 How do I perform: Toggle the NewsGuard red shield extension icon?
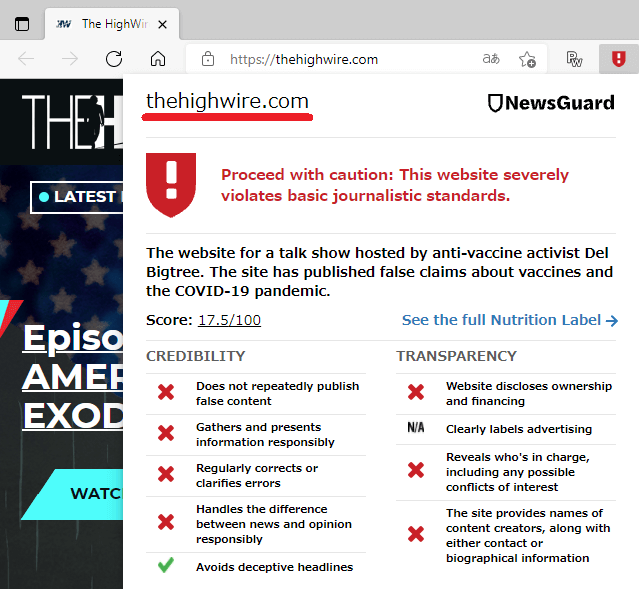coord(619,59)
